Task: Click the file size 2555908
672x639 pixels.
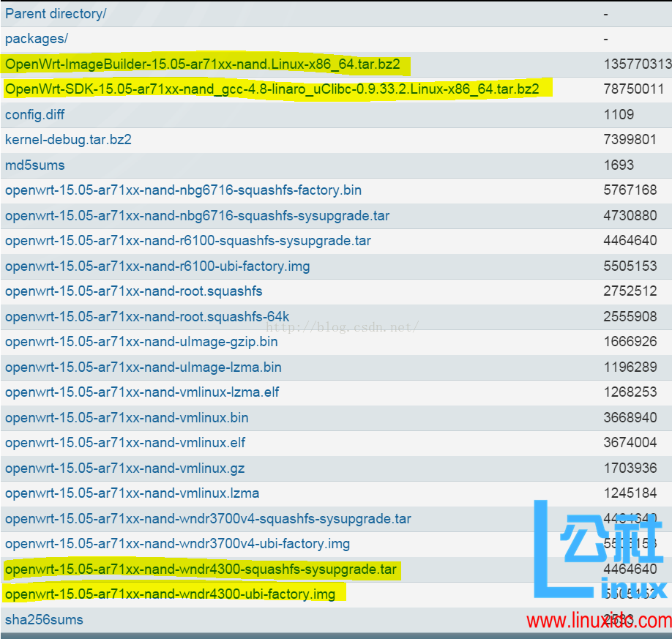Action: pyautogui.click(x=630, y=317)
